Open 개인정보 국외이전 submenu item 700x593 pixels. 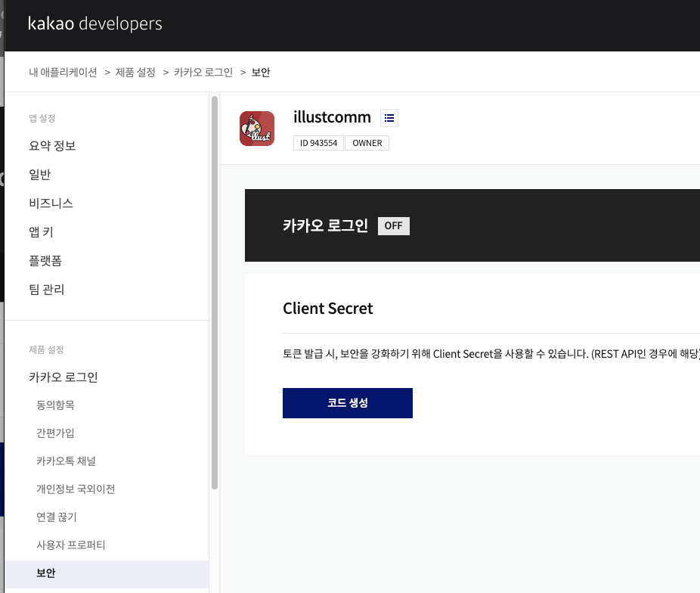(x=76, y=489)
